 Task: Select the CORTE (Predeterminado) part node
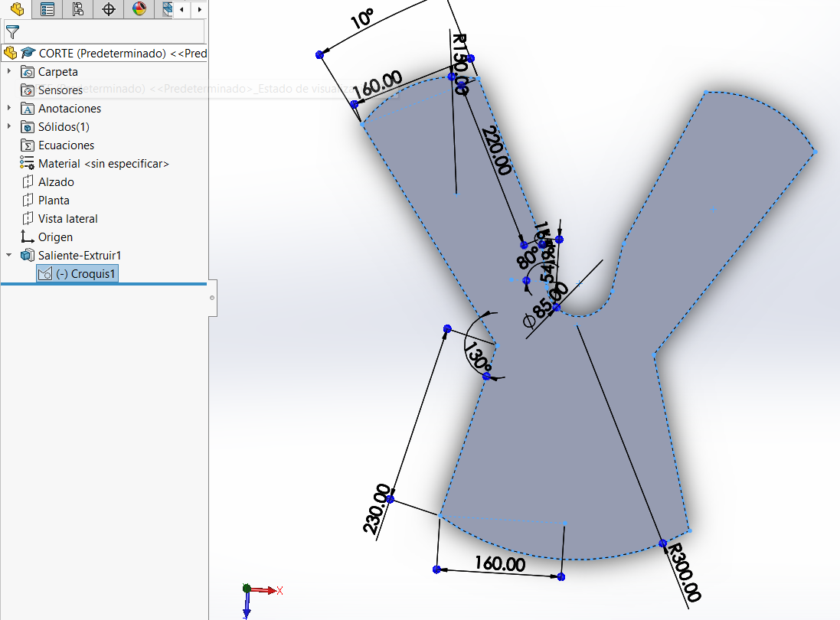click(x=123, y=53)
